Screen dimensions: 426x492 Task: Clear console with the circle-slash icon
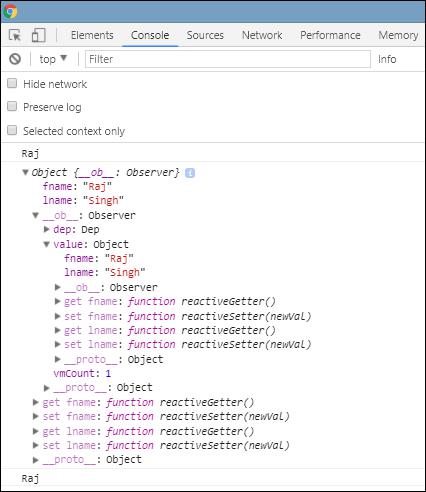[15, 59]
